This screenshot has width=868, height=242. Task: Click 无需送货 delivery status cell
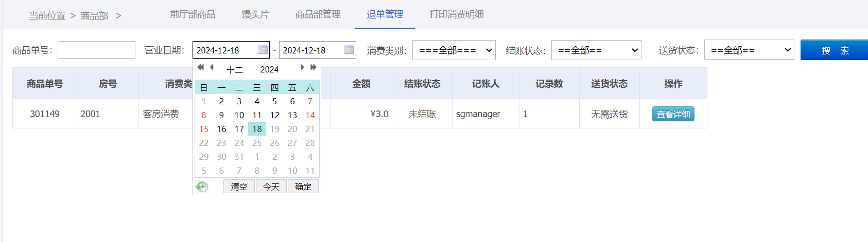click(610, 114)
